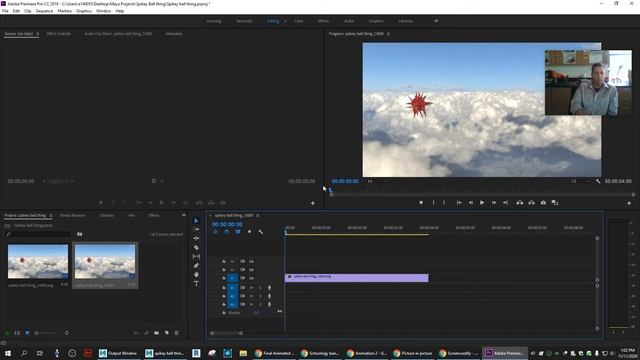640x360 pixels.
Task: Open the Effects tab in Project panel
Action: [154, 215]
